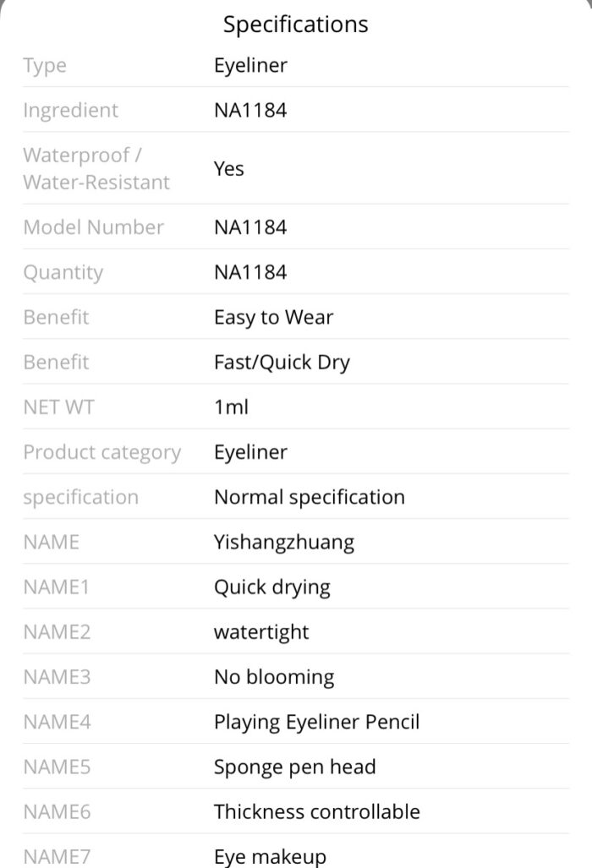Click the Yes waterproof value

[228, 168]
